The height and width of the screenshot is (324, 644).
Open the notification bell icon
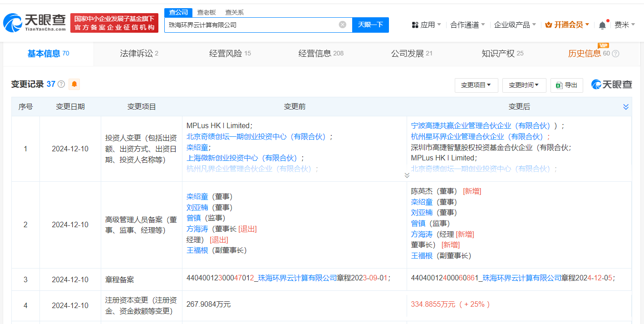click(x=602, y=25)
